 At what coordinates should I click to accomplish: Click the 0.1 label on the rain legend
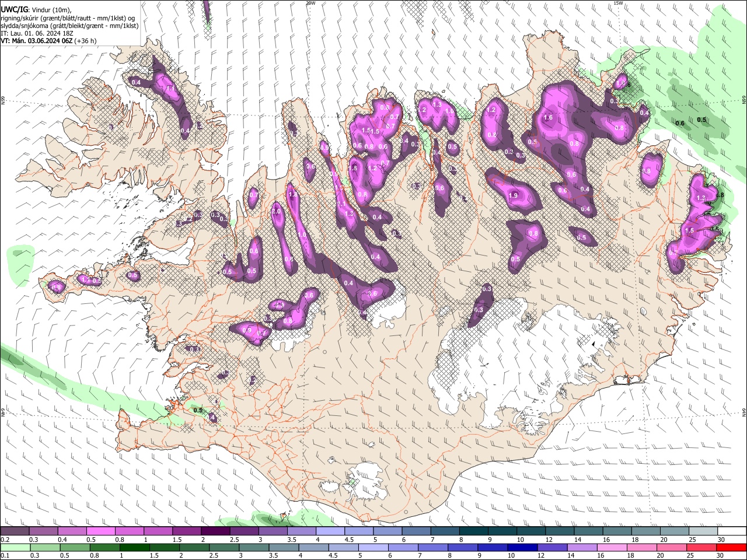pos(5,556)
